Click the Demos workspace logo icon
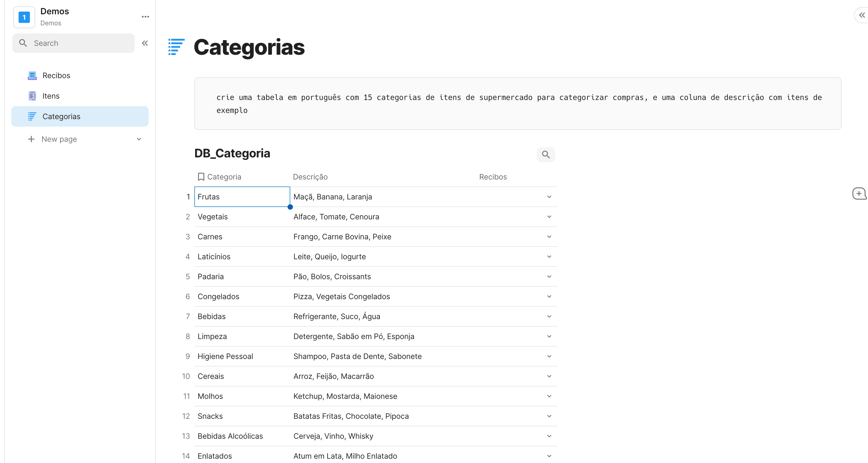This screenshot has width=868, height=463. (24, 17)
